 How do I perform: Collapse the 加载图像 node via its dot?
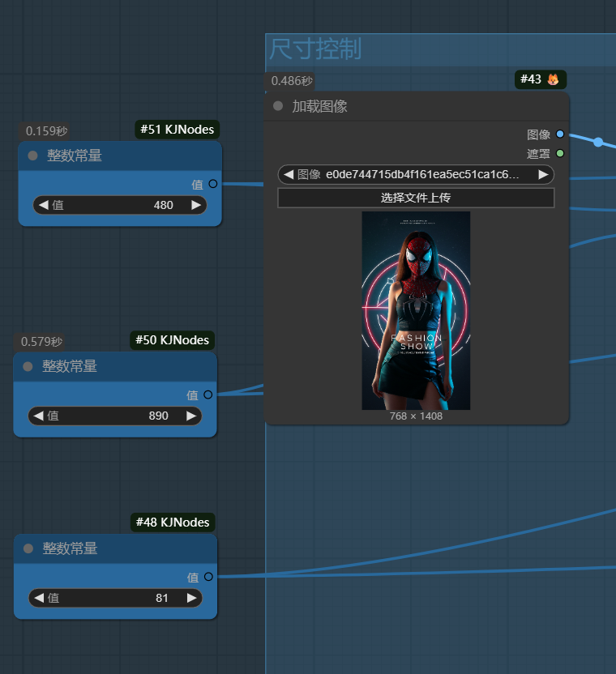point(278,106)
